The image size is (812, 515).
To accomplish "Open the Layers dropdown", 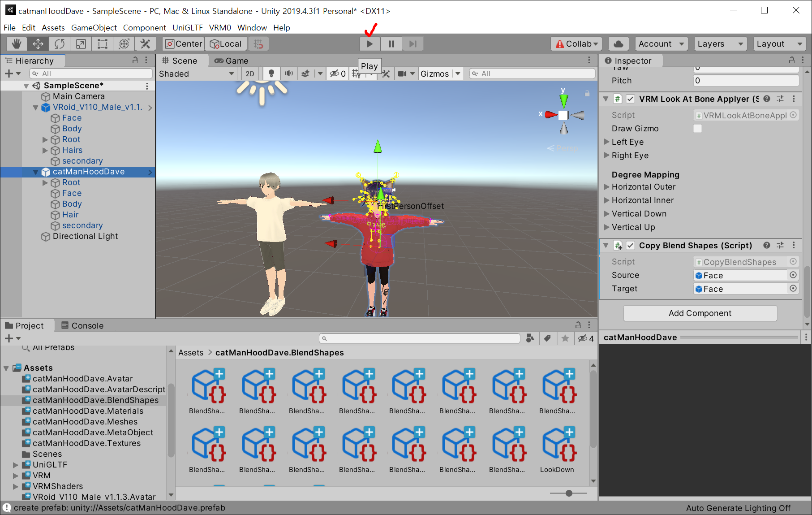I will click(720, 43).
